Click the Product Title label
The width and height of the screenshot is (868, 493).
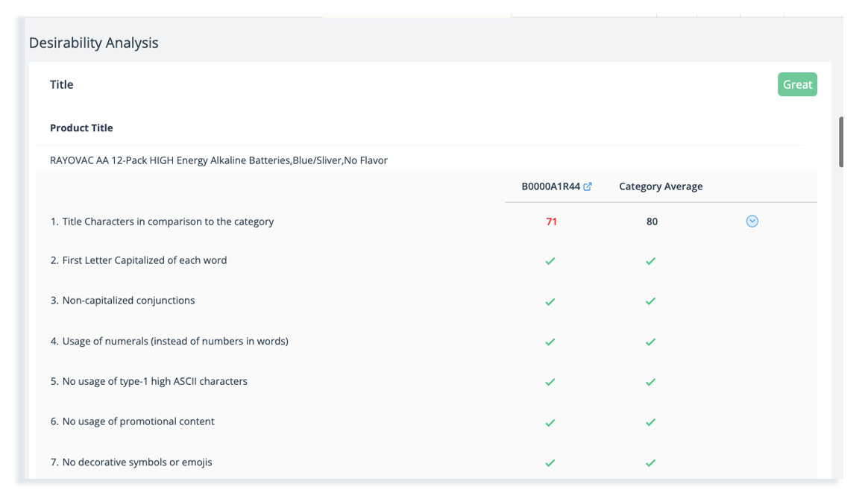[x=81, y=128]
